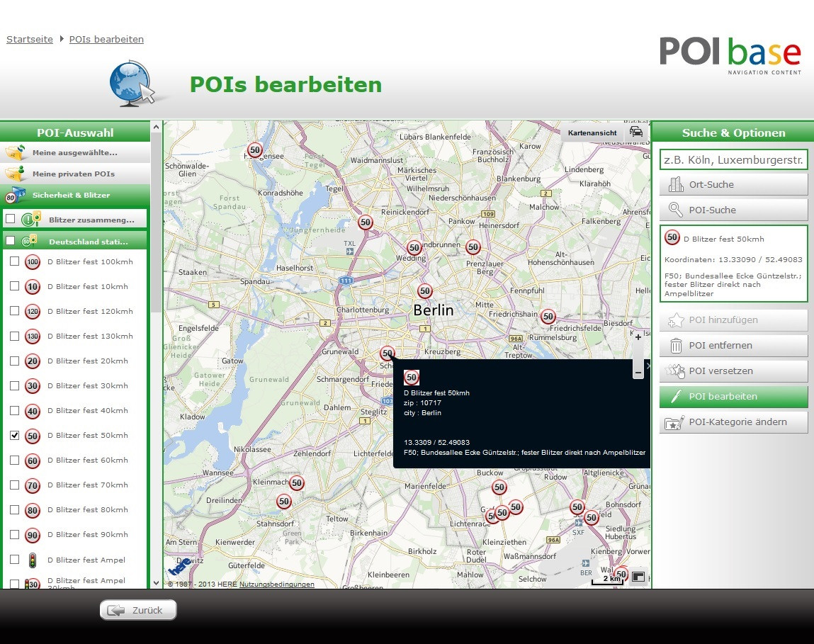Image resolution: width=814 pixels, height=644 pixels.
Task: Uncheck D Blitzer fest 50kmh checkbox
Action: click(14, 435)
